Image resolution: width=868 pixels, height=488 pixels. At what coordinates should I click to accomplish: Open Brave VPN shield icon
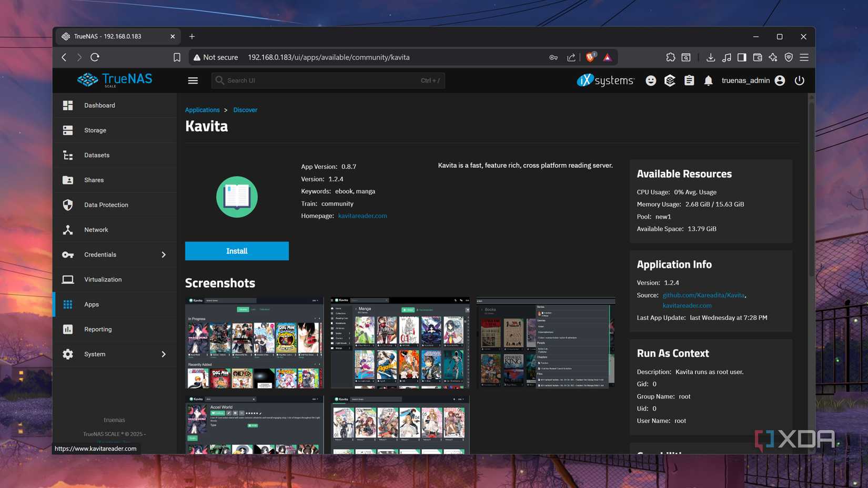789,57
